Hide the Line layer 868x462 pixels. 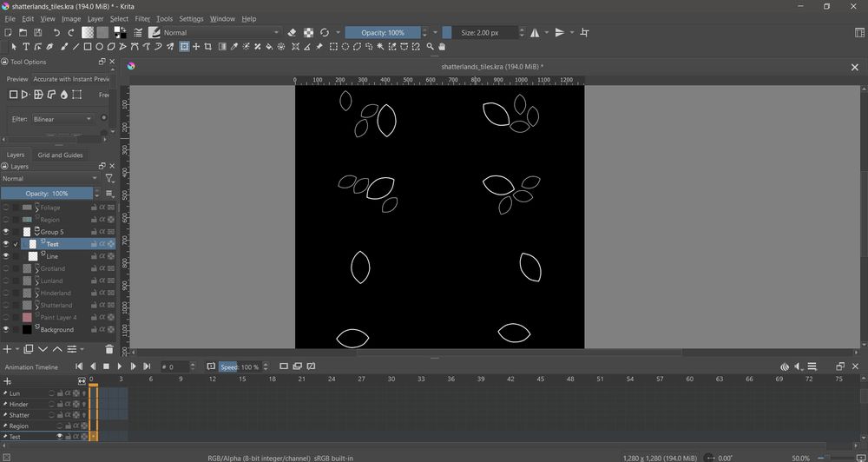(x=6, y=256)
